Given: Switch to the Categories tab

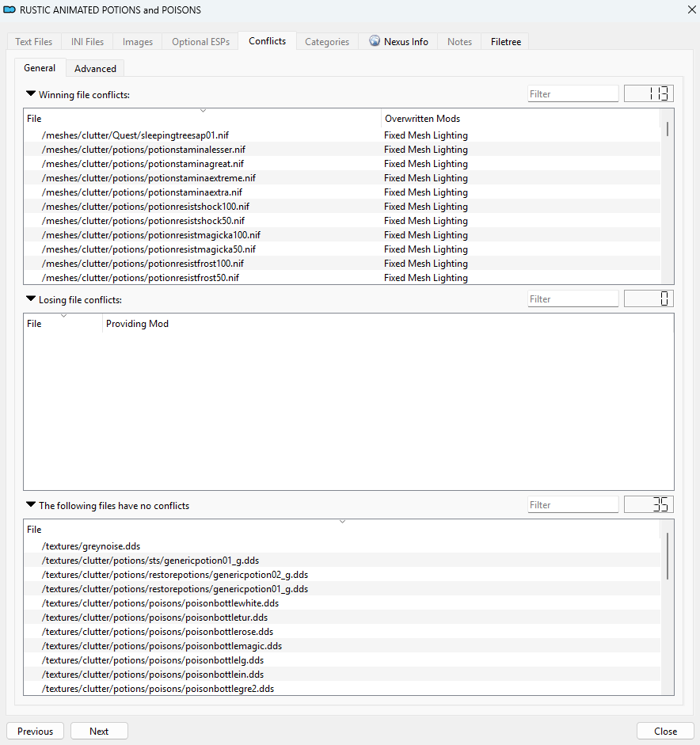Looking at the screenshot, I should [x=327, y=42].
